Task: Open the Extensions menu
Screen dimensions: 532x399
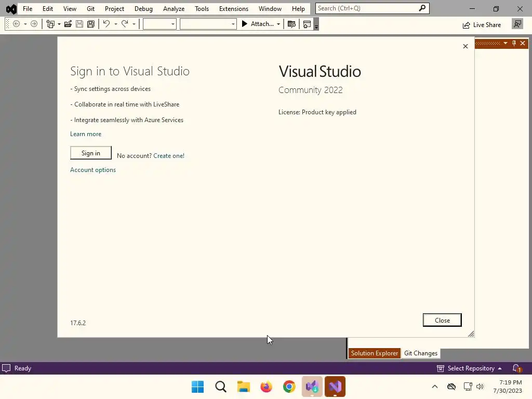Action: pyautogui.click(x=233, y=8)
